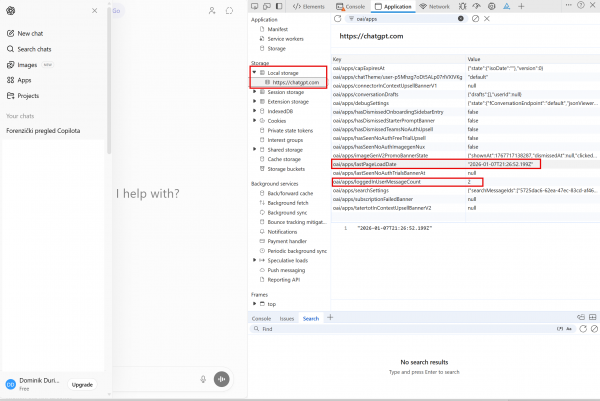
Task: Open the Issues tab in the drawer
Action: 287,318
